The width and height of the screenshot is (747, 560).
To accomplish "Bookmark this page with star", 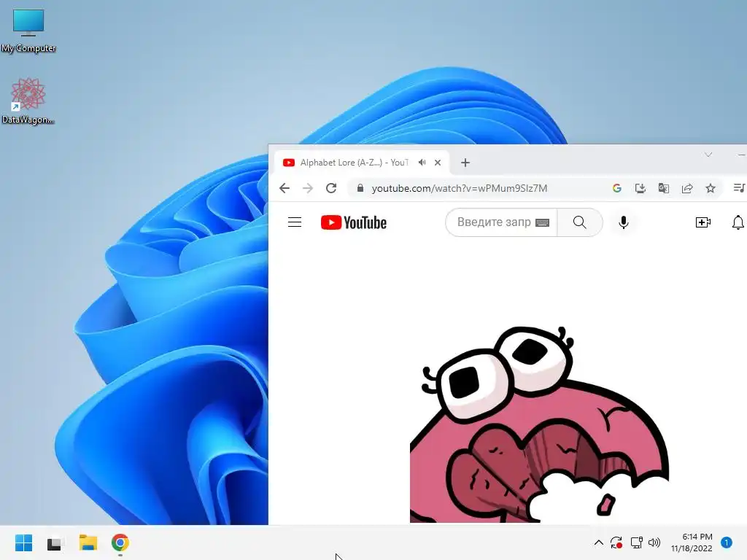I will [711, 188].
